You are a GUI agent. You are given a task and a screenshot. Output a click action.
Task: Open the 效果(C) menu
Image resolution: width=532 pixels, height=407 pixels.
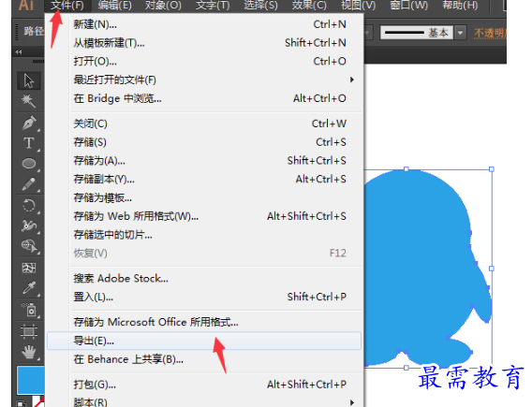[309, 5]
